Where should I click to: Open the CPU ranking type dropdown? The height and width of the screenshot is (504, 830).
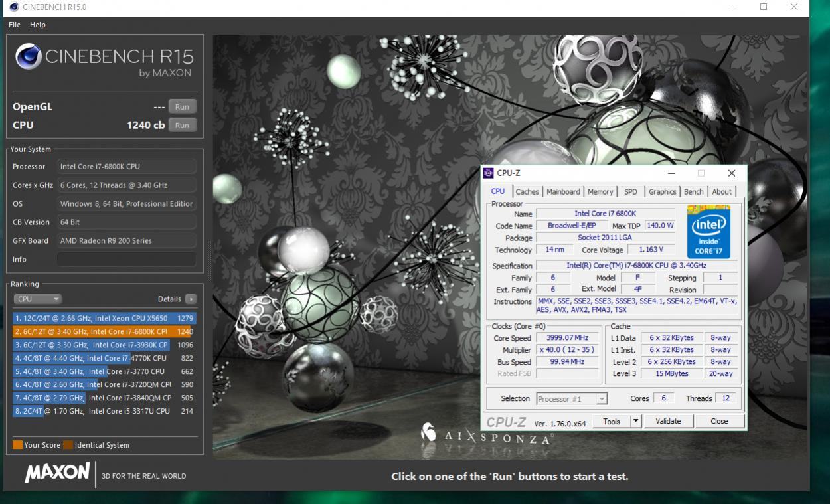click(x=37, y=299)
